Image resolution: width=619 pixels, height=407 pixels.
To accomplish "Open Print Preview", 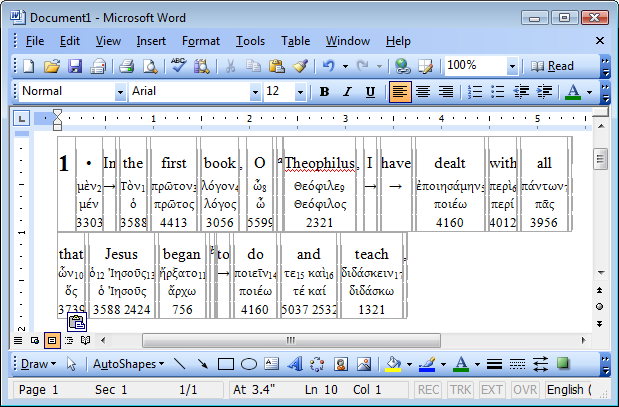I will [x=150, y=66].
